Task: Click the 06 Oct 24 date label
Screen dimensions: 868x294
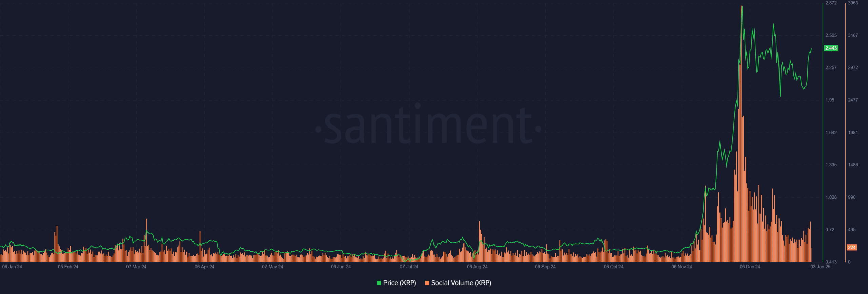Action: 613,267
